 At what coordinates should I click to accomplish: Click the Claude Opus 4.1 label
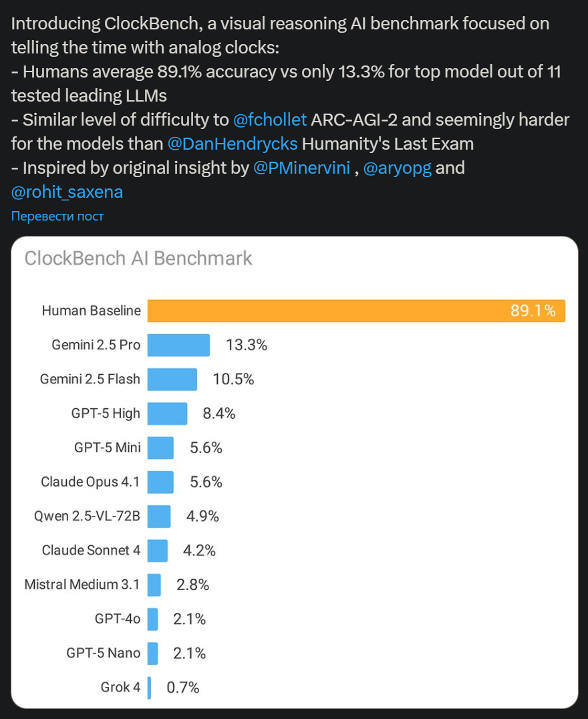[x=91, y=482]
